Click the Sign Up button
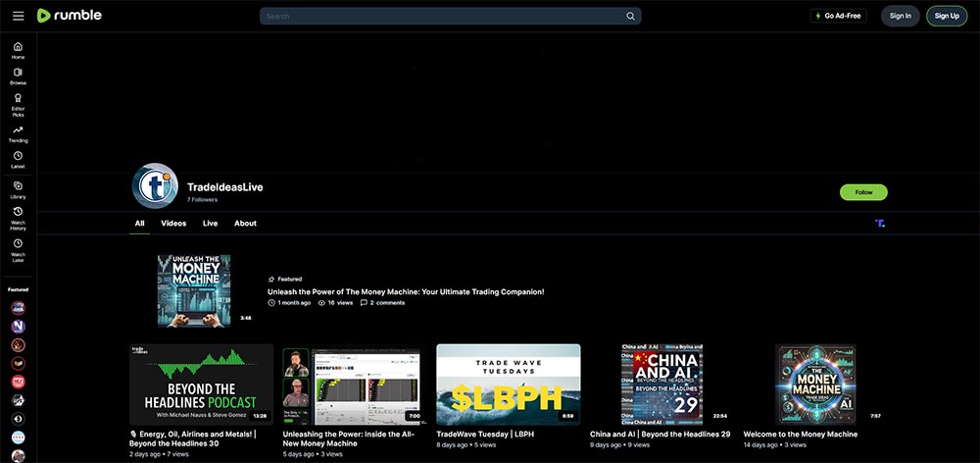Viewport: 980px width, 463px height. click(947, 16)
